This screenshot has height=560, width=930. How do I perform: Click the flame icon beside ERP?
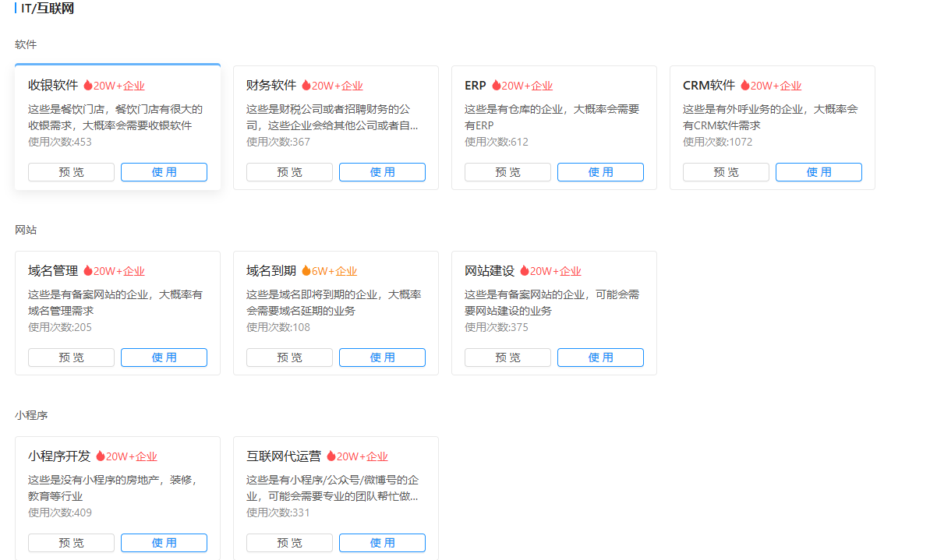click(x=497, y=86)
